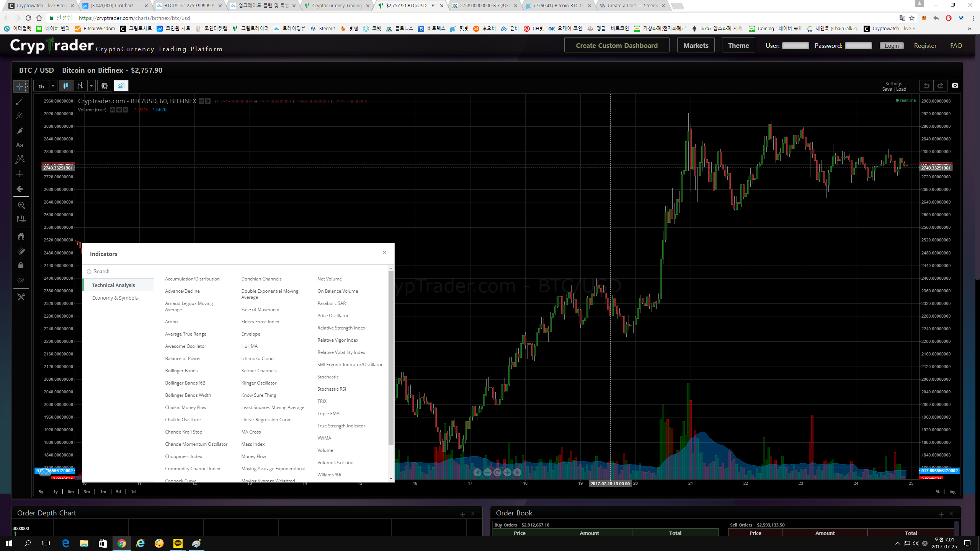980x551 pixels.
Task: Select the back arrow marker tool
Action: click(x=20, y=189)
